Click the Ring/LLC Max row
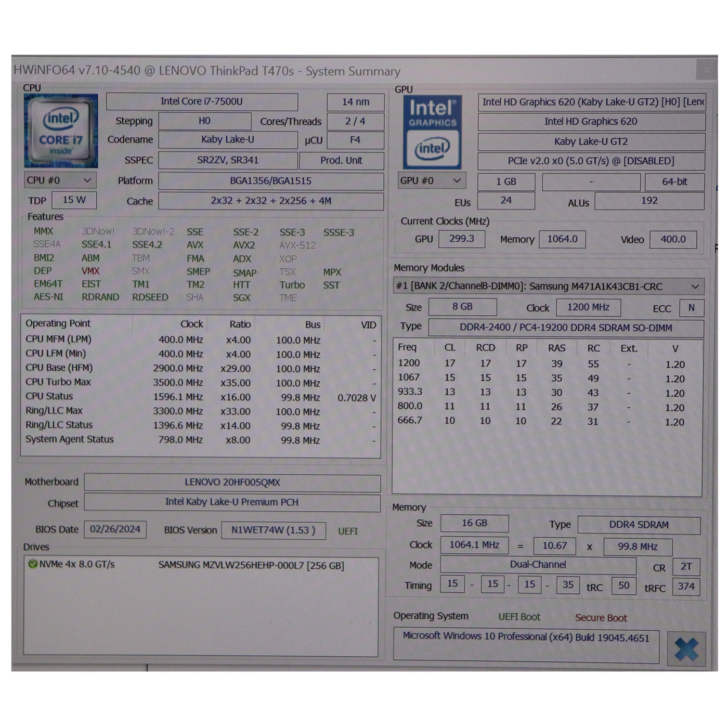Screen dimensions: 728x728 (201, 411)
